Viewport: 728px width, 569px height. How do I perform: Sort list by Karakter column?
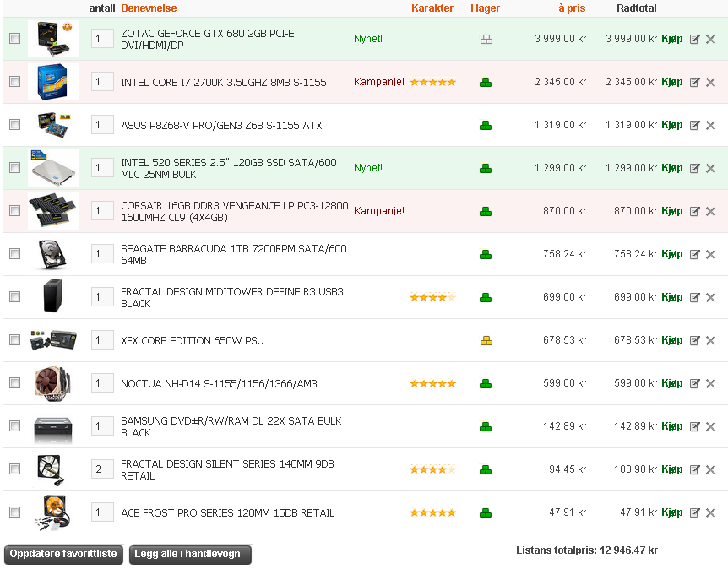point(432,8)
